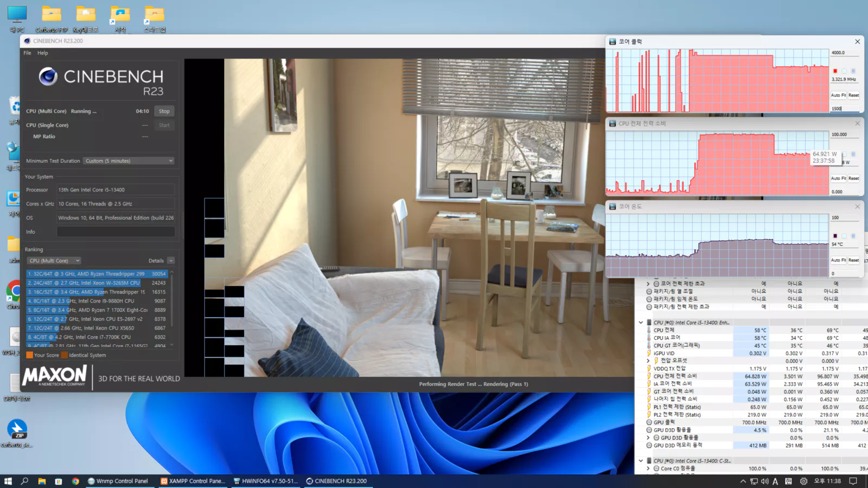
Task: Click Auto Fit in CPU 전체 전력 소비 graph
Action: 838,178
